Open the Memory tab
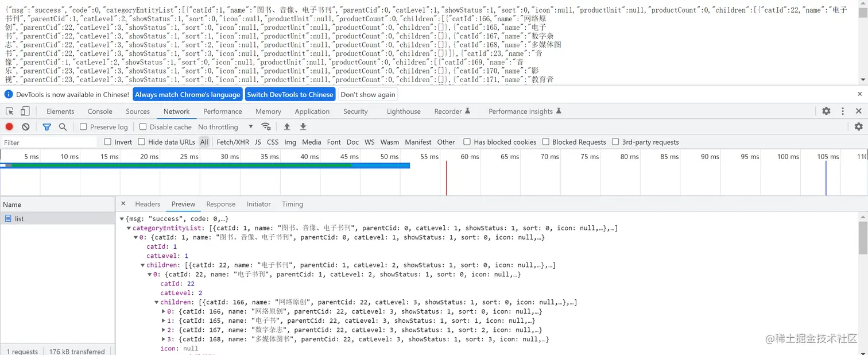868x355 pixels. click(268, 111)
